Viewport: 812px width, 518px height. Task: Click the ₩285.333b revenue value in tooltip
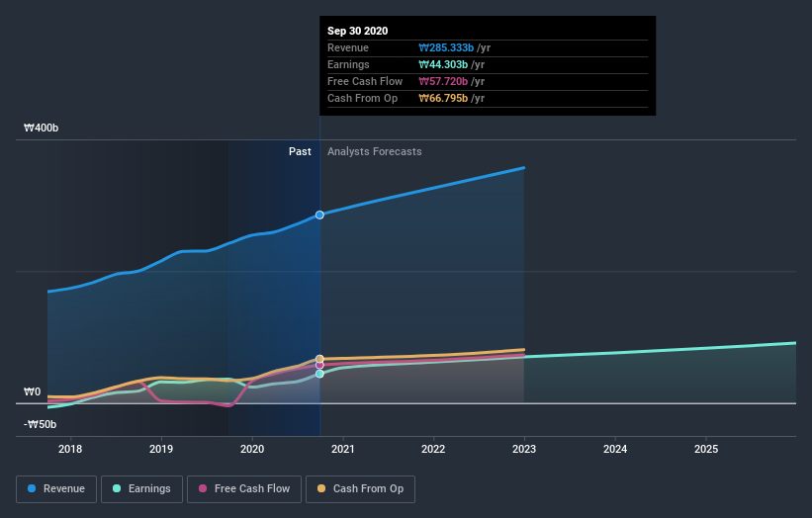coord(446,47)
